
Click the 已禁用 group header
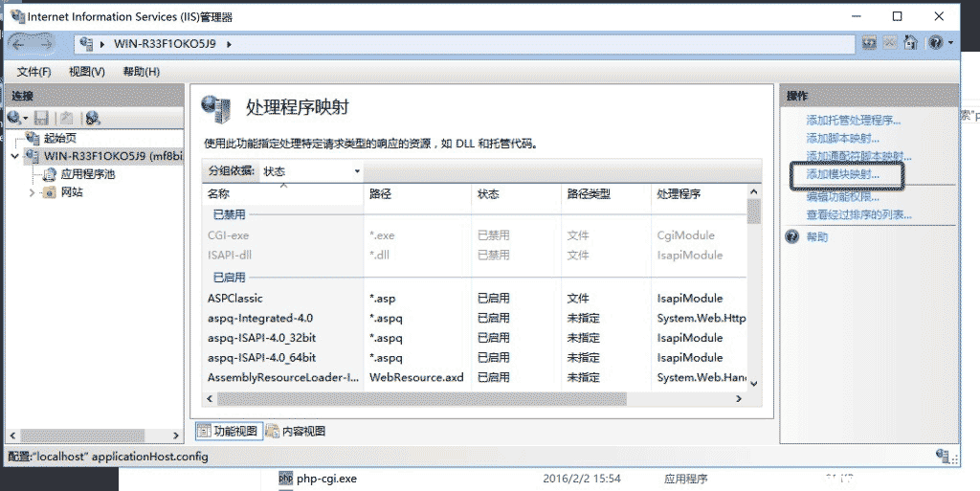(230, 214)
